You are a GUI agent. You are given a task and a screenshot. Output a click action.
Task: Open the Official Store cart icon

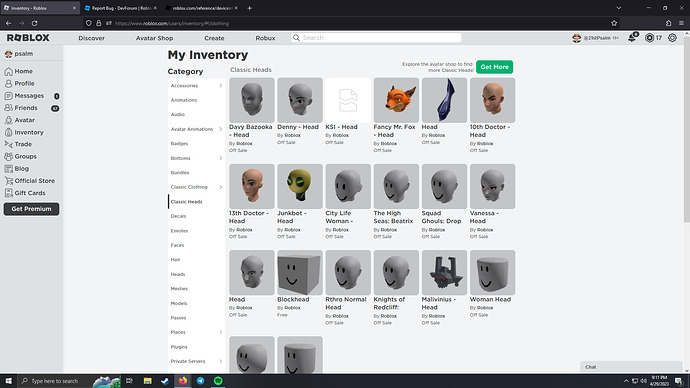(x=8, y=181)
